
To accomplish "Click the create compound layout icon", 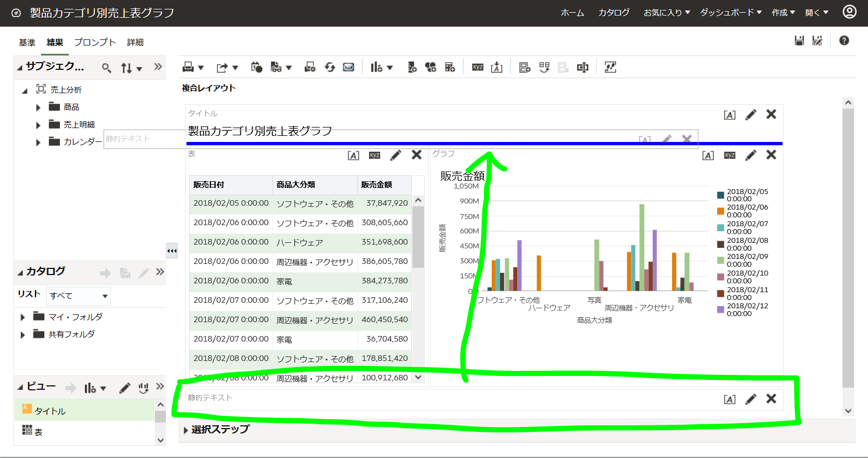I will [x=524, y=67].
